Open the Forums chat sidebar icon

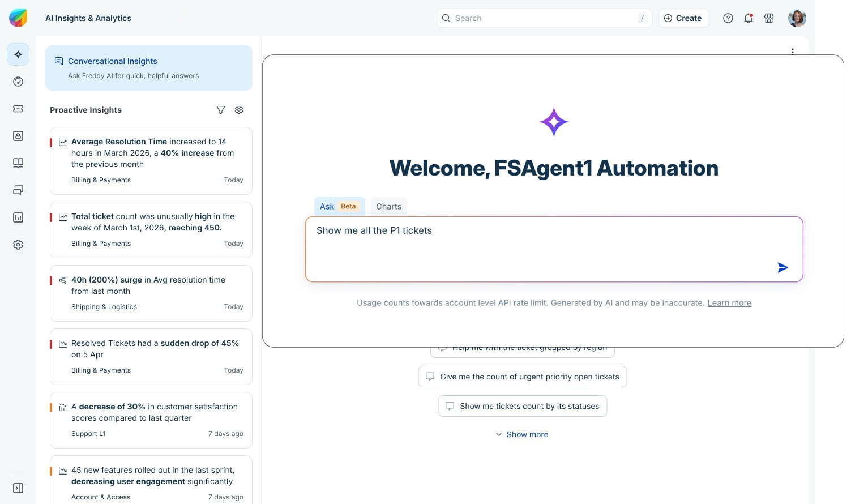point(18,190)
